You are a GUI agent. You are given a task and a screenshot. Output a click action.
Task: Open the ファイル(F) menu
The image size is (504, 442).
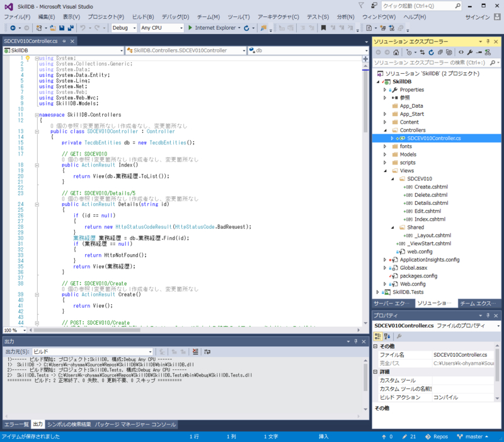17,17
